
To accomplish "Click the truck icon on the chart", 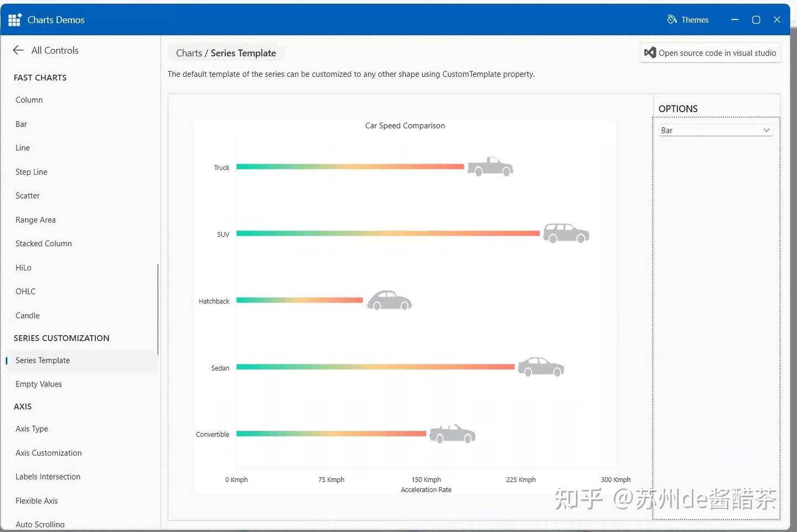I will [x=490, y=166].
